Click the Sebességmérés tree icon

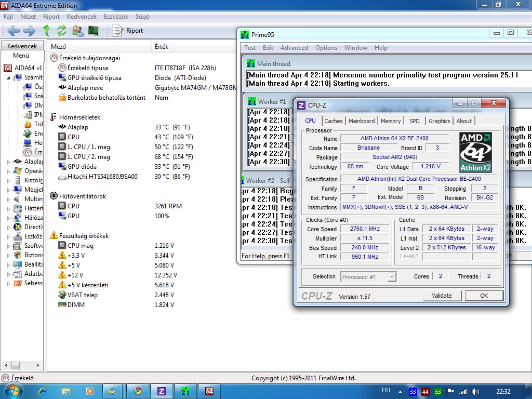point(17,283)
